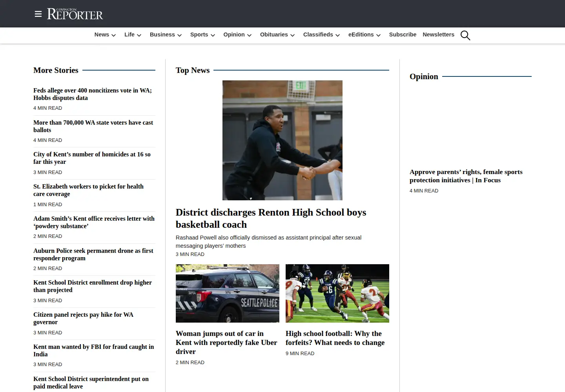Screen dimensions: 565x392
Task: Click the Rashaad Powell summary text
Action: (x=268, y=241)
